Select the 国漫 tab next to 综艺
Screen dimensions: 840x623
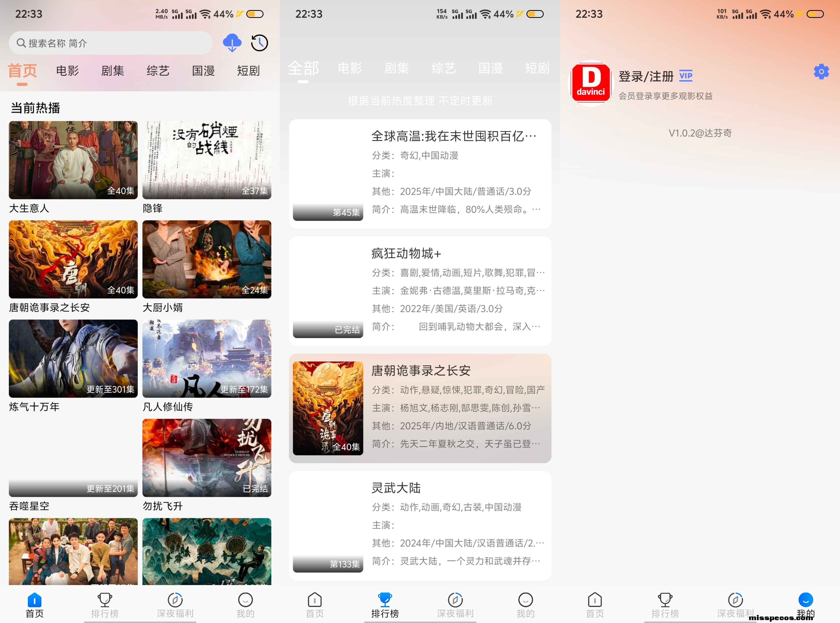click(x=203, y=71)
